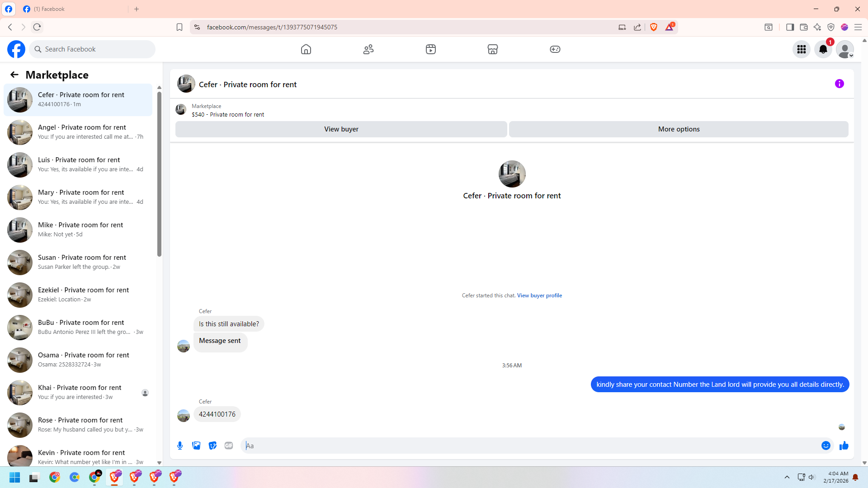
Task: Open the Ezekiel private room conversation
Action: tap(78, 295)
